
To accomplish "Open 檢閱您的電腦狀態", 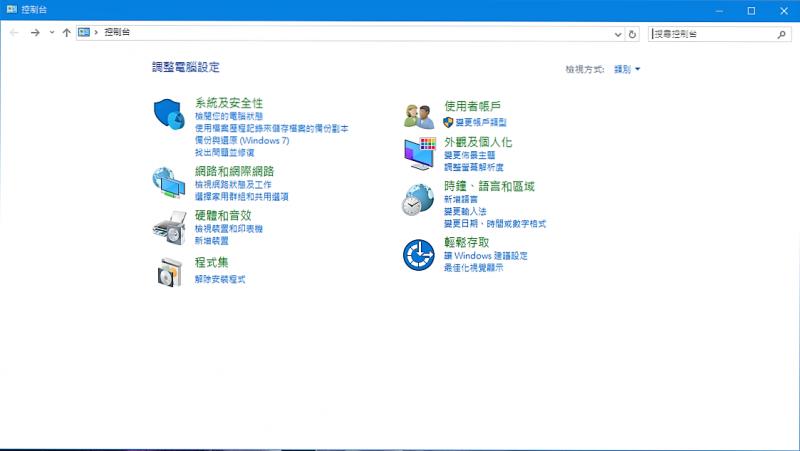I will tap(229, 116).
